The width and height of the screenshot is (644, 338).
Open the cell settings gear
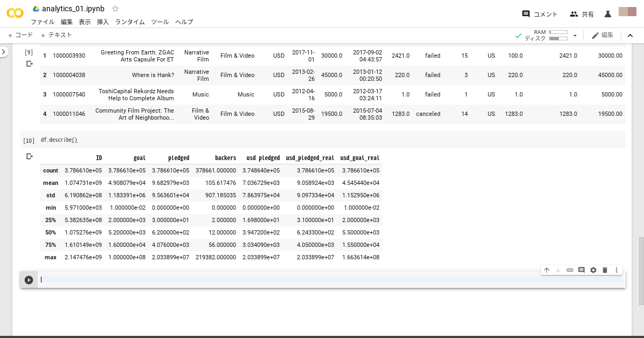(x=593, y=270)
